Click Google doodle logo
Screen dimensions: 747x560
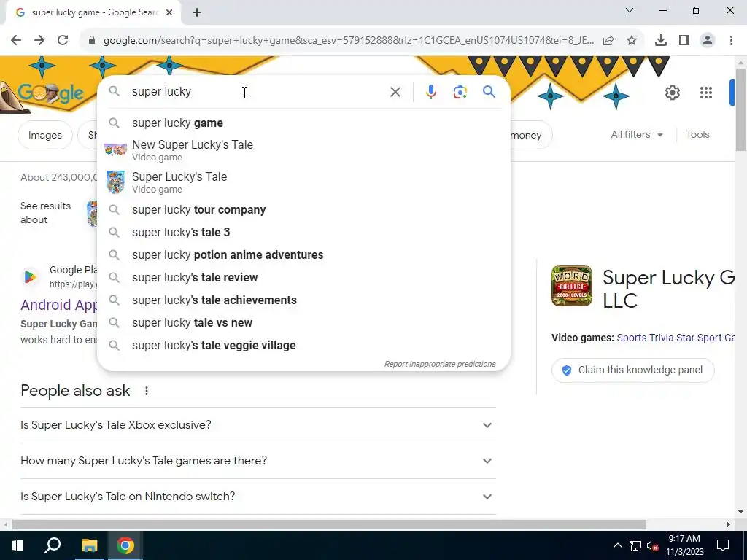pos(50,93)
